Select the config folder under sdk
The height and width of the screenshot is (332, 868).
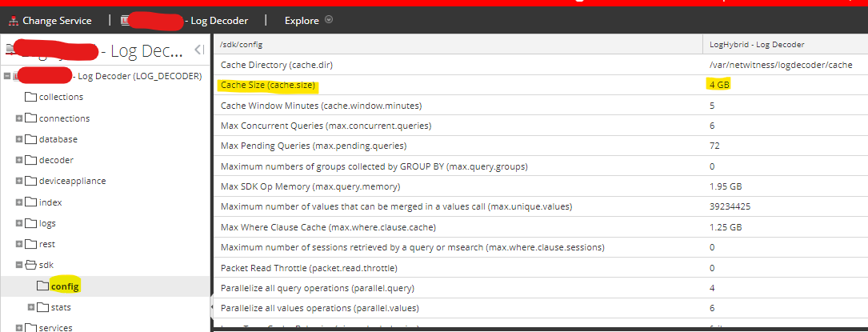pyautogui.click(x=64, y=286)
